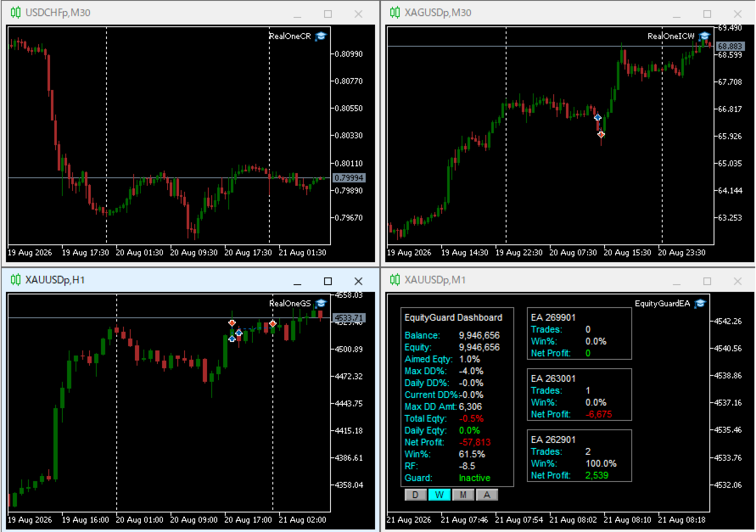Switch the dashboard to the M monthly period

463,495
